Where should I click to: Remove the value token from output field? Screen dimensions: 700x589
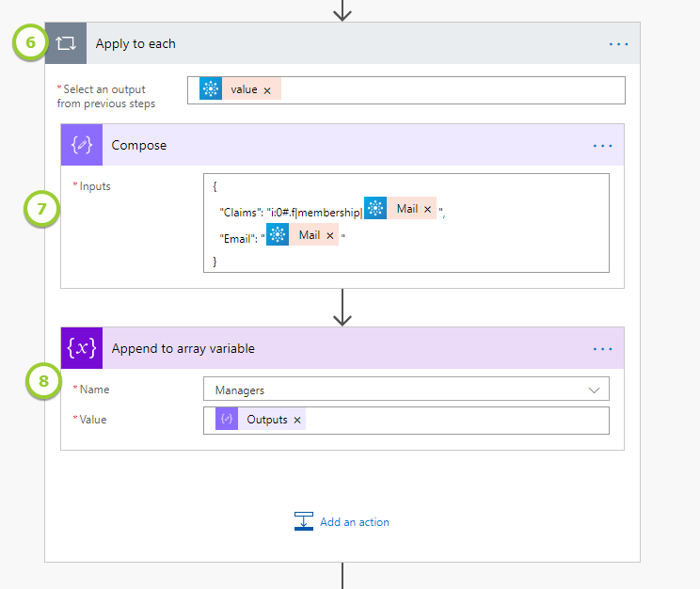pos(267,90)
